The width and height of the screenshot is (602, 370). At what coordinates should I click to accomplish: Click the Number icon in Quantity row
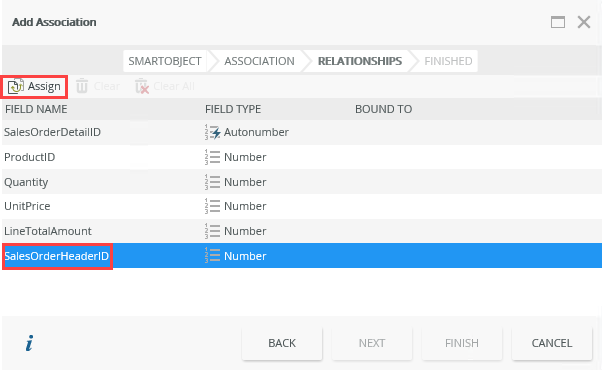pyautogui.click(x=212, y=182)
